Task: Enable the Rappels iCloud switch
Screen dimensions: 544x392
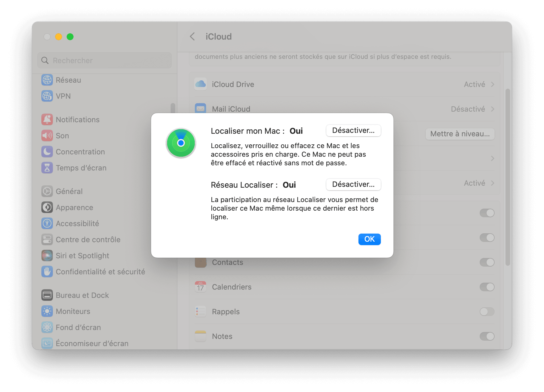Action: (x=487, y=311)
